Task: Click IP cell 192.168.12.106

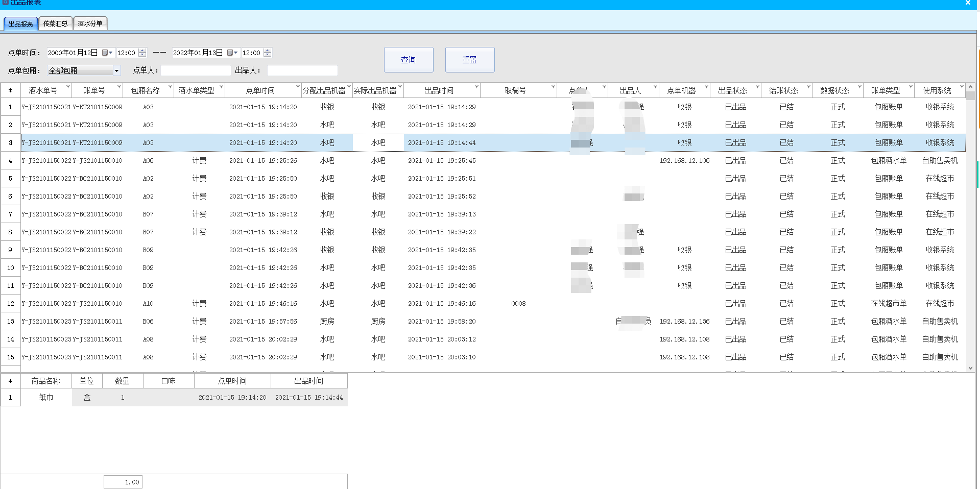Action: pyautogui.click(x=684, y=161)
